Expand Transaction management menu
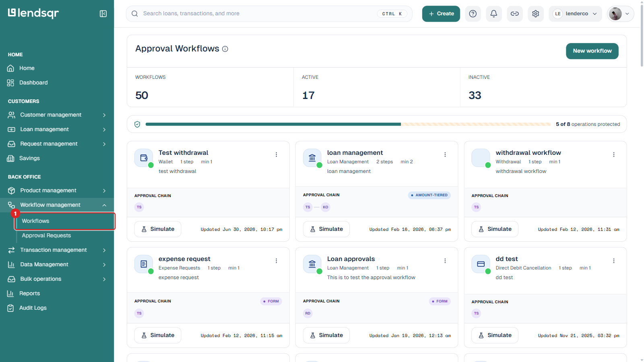This screenshot has width=644, height=362. pos(57,250)
